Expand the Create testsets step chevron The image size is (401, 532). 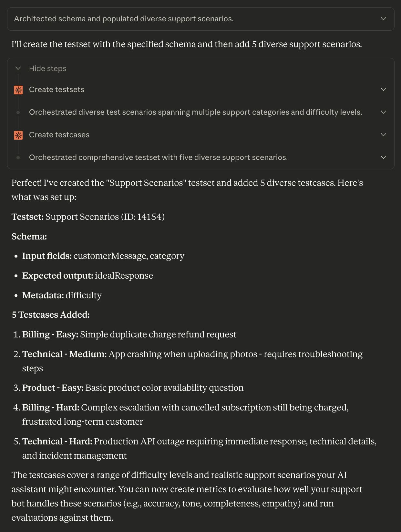tap(384, 90)
